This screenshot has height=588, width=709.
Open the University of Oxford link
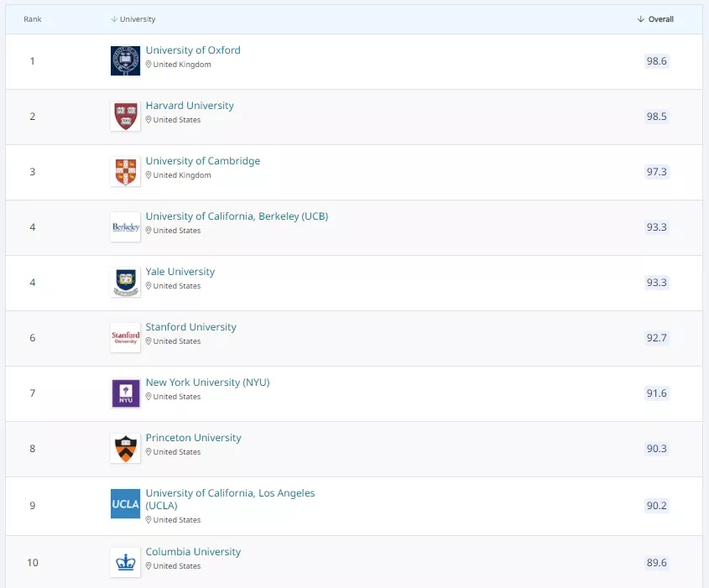point(193,50)
